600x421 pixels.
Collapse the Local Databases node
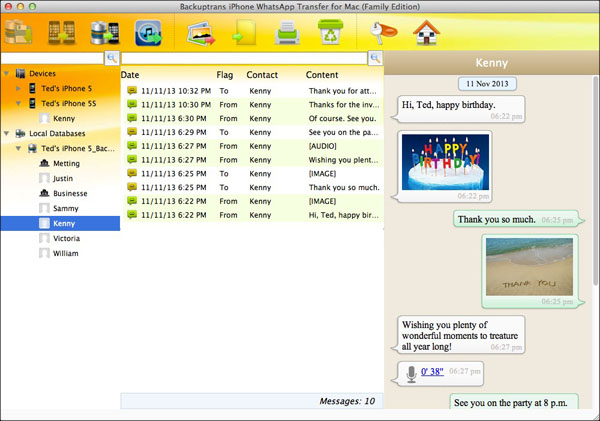pyautogui.click(x=7, y=133)
